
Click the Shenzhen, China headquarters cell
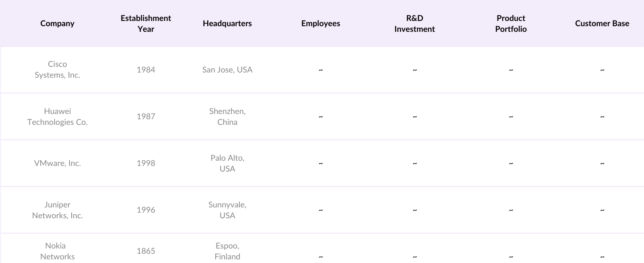point(227,116)
